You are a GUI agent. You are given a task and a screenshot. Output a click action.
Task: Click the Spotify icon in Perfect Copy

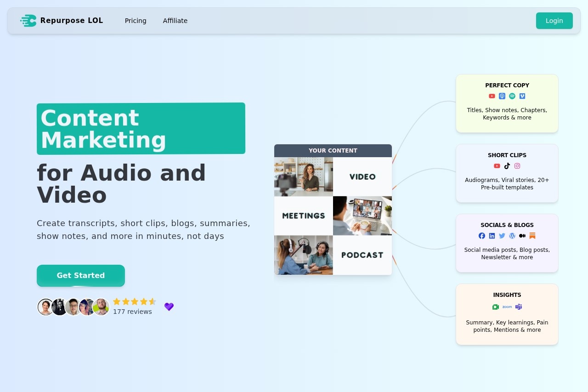[512, 96]
